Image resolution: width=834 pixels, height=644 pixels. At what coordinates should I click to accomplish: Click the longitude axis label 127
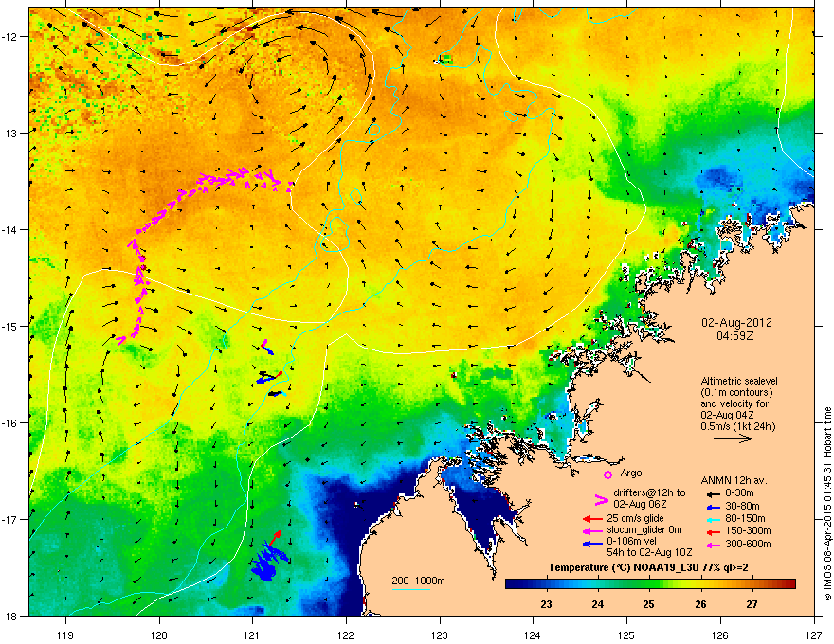(814, 635)
